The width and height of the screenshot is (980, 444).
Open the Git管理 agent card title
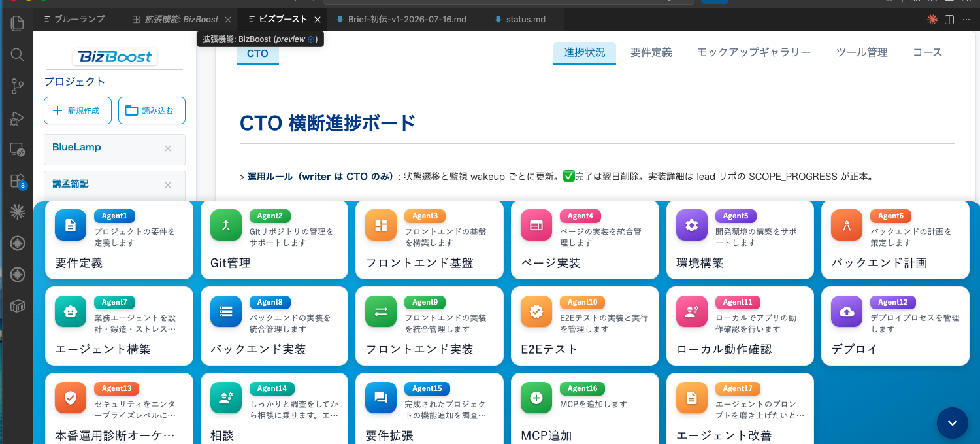(x=231, y=263)
